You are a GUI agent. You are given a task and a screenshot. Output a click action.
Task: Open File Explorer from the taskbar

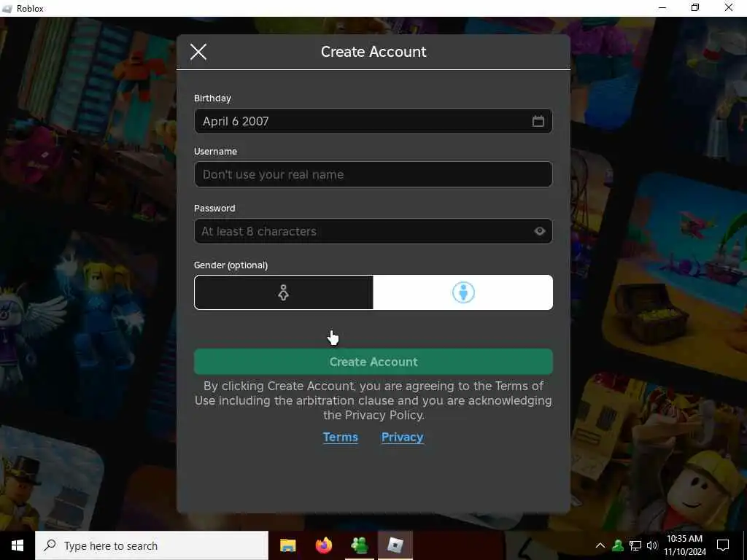tap(287, 545)
